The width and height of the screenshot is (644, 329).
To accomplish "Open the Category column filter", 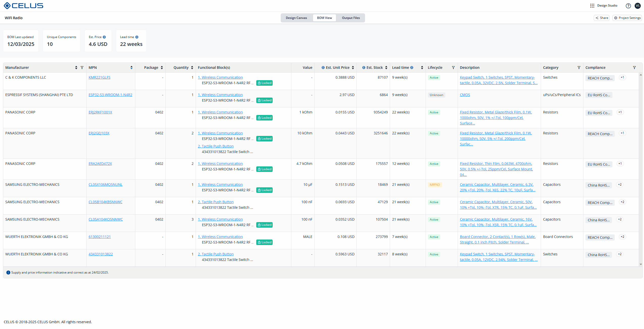I will [579, 68].
